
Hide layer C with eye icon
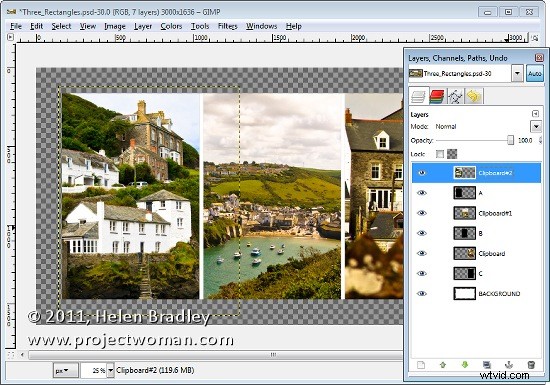point(422,273)
